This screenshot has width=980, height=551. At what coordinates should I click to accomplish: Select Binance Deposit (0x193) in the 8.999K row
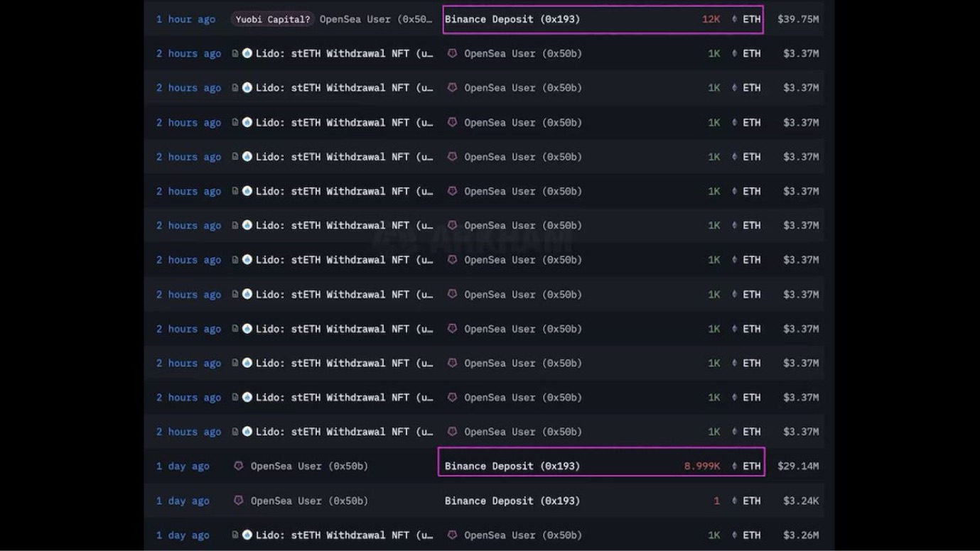point(512,467)
